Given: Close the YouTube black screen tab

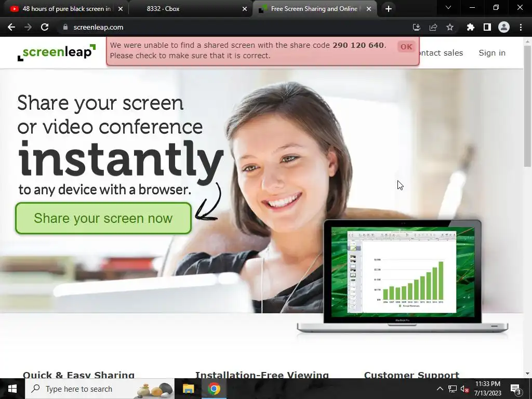Looking at the screenshot, I should (120, 9).
